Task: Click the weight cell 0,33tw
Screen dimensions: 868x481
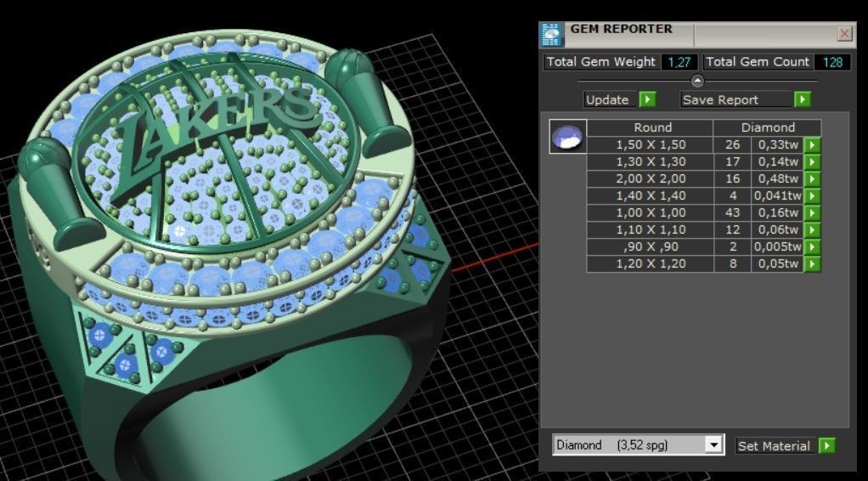Action: pos(778,145)
